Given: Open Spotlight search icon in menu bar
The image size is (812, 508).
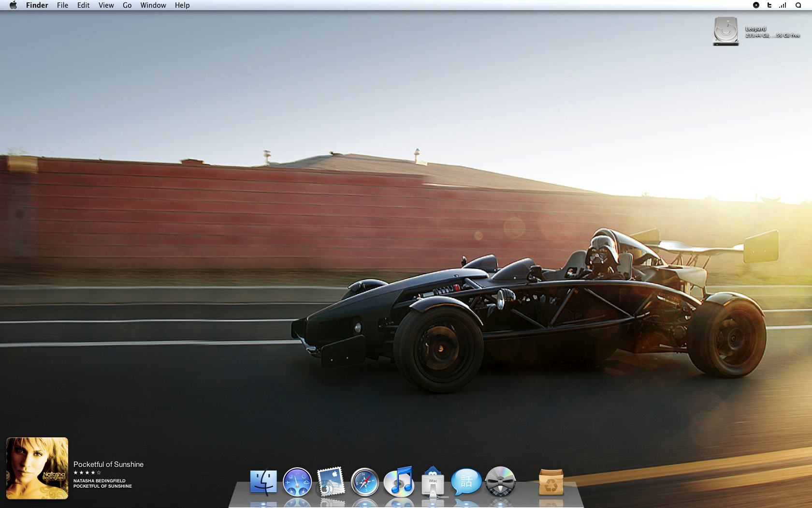Looking at the screenshot, I should point(798,5).
